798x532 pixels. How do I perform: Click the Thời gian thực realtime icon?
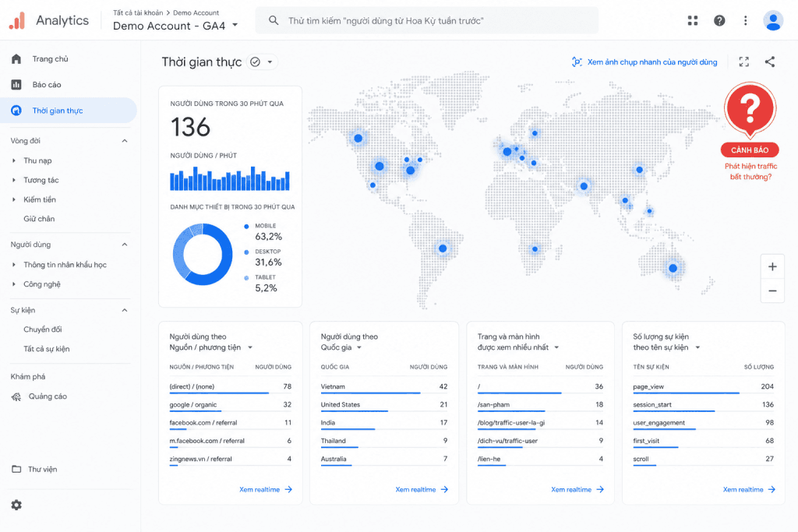click(x=16, y=111)
